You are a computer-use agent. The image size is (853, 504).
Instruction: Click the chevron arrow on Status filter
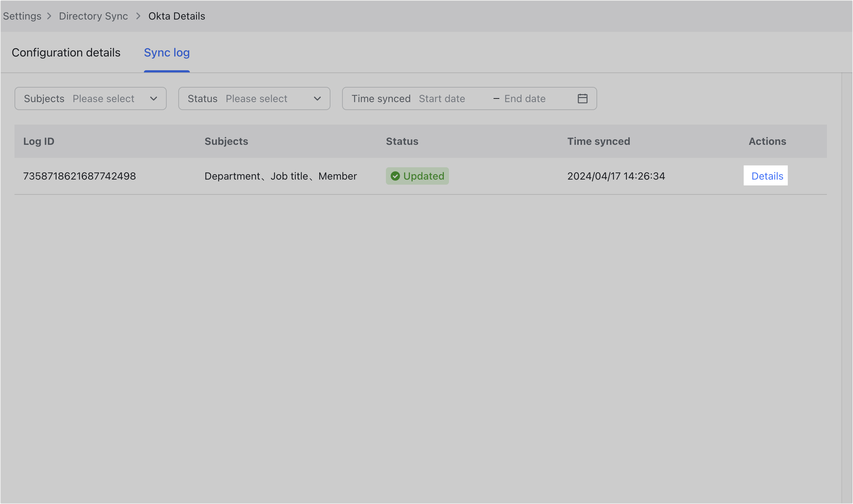coord(317,98)
